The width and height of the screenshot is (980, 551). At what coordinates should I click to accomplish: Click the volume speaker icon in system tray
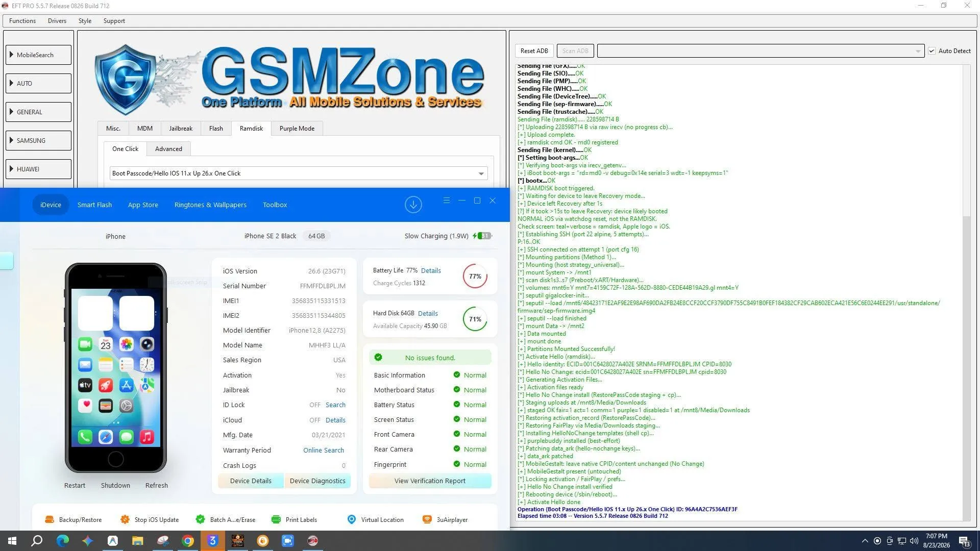pyautogui.click(x=914, y=541)
